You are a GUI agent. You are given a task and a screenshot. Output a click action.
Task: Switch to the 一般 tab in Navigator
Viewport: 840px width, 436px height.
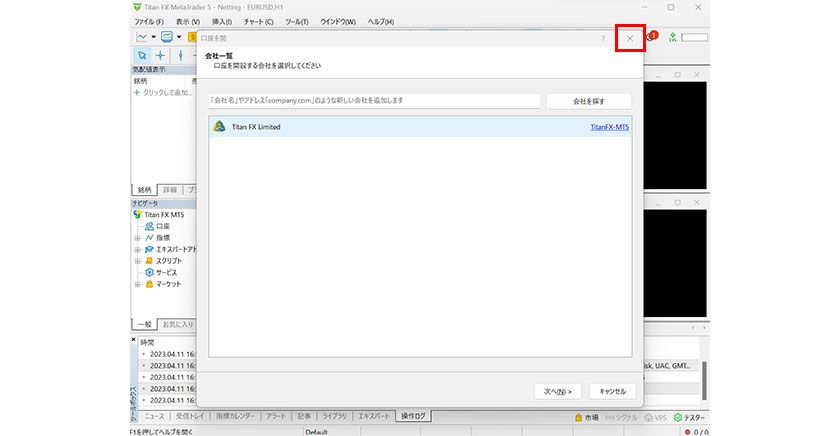(145, 325)
